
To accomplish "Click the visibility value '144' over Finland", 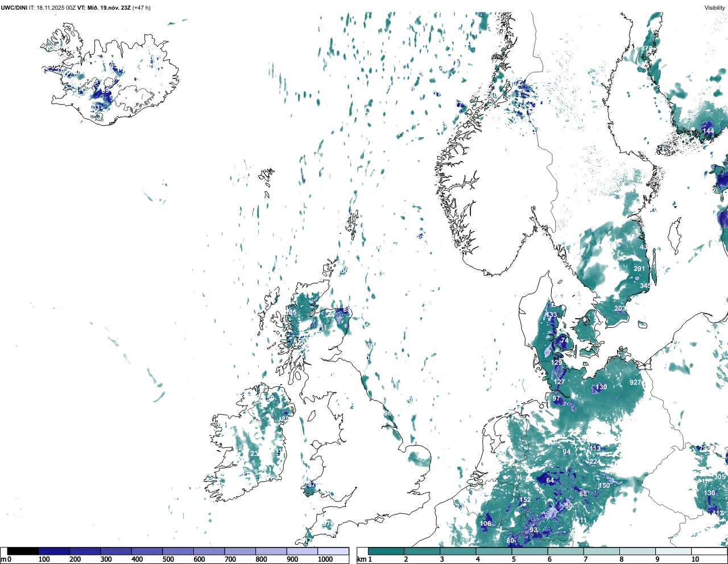I will pos(708,131).
